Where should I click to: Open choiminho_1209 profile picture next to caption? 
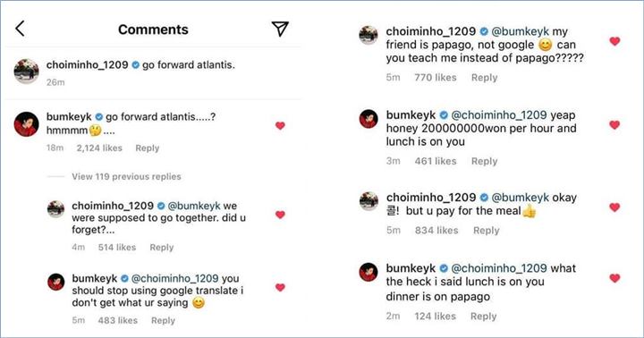tap(26, 71)
